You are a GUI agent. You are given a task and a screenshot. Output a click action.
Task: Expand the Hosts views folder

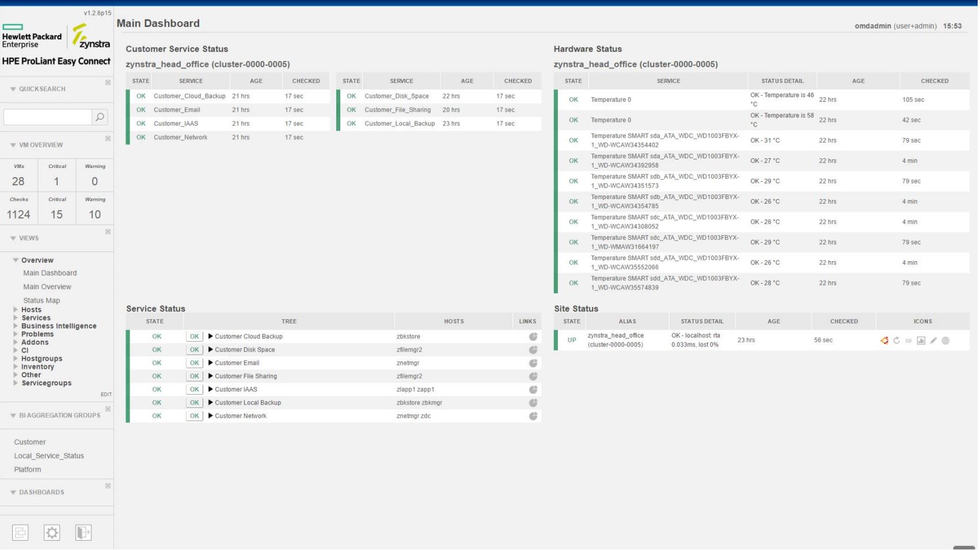[x=16, y=310]
